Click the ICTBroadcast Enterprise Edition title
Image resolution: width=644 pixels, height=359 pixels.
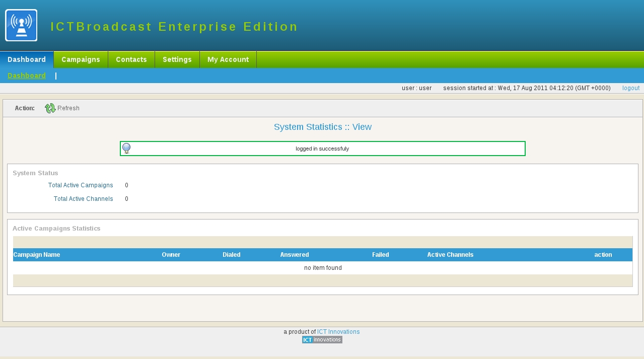coord(174,27)
